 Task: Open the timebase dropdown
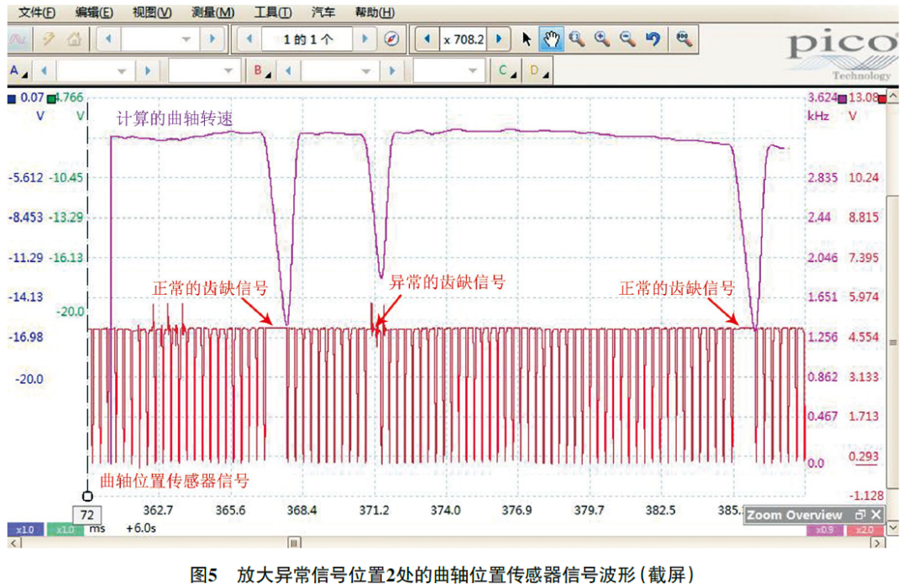coord(160,39)
